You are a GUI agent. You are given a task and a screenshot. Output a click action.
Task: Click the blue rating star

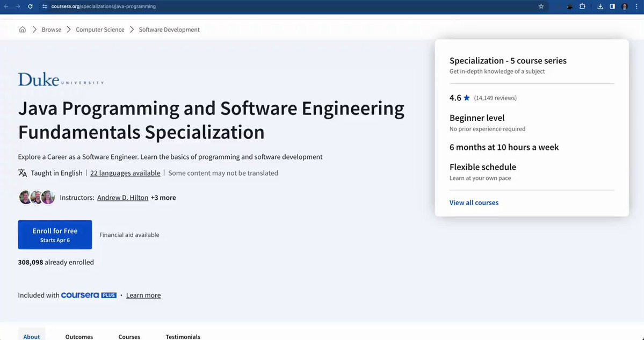coord(467,98)
